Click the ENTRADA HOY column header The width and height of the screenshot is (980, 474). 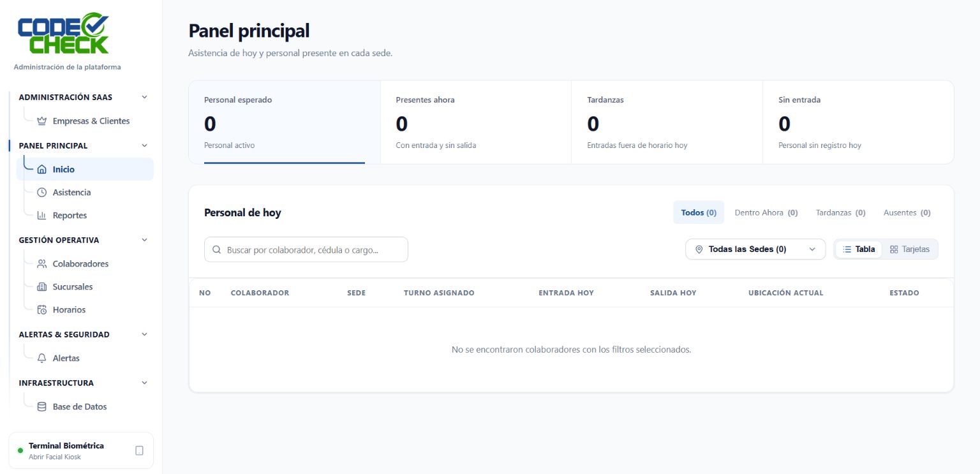click(566, 293)
